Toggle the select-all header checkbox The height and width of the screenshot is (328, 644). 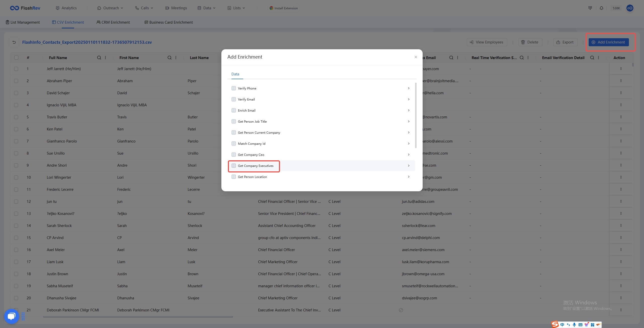point(16,58)
